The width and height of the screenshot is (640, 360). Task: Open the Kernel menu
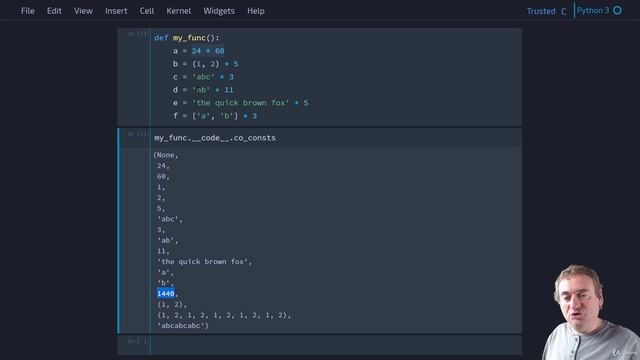[x=178, y=11]
